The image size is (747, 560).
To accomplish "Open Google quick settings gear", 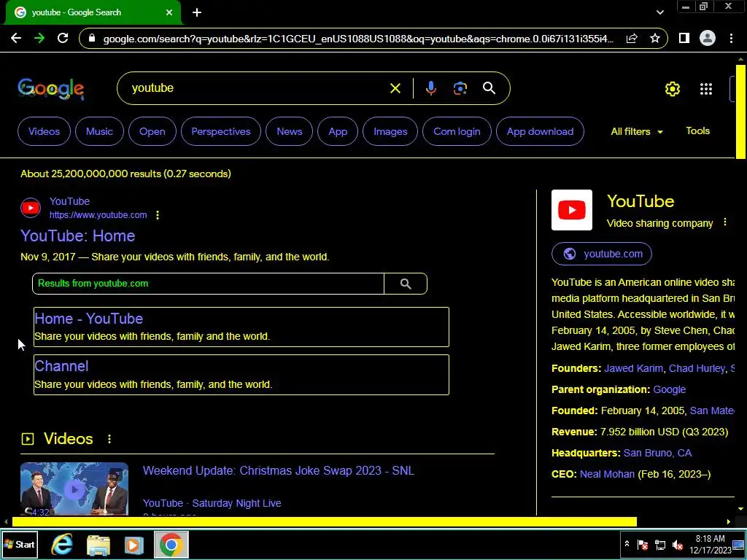I will point(672,88).
